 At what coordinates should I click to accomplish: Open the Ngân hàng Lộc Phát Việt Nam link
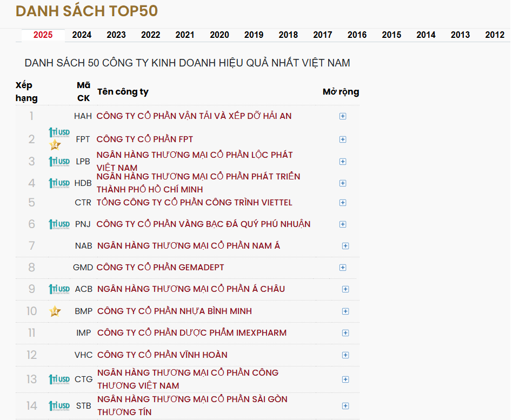click(x=195, y=161)
